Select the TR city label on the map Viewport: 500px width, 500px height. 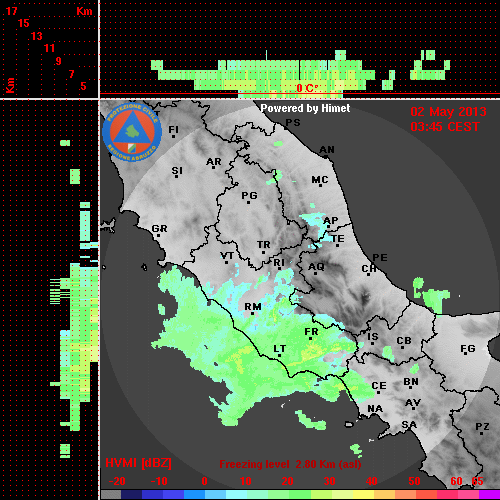[263, 245]
